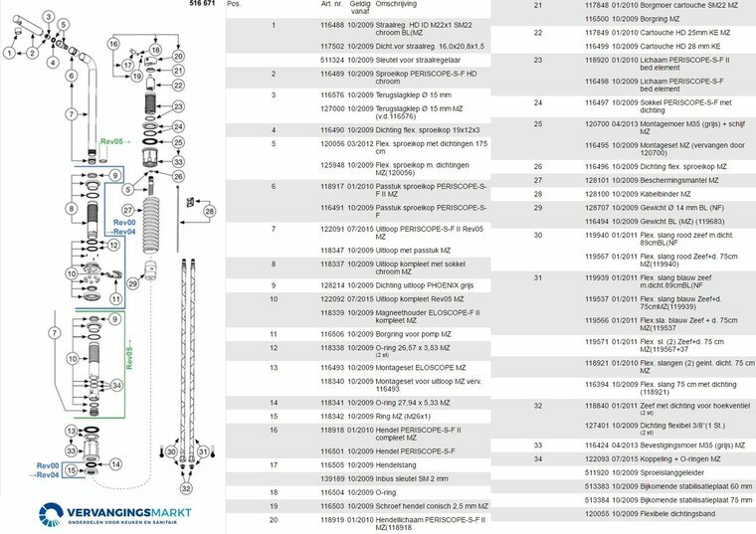Select callout number 22 in the diagram

tap(177, 87)
